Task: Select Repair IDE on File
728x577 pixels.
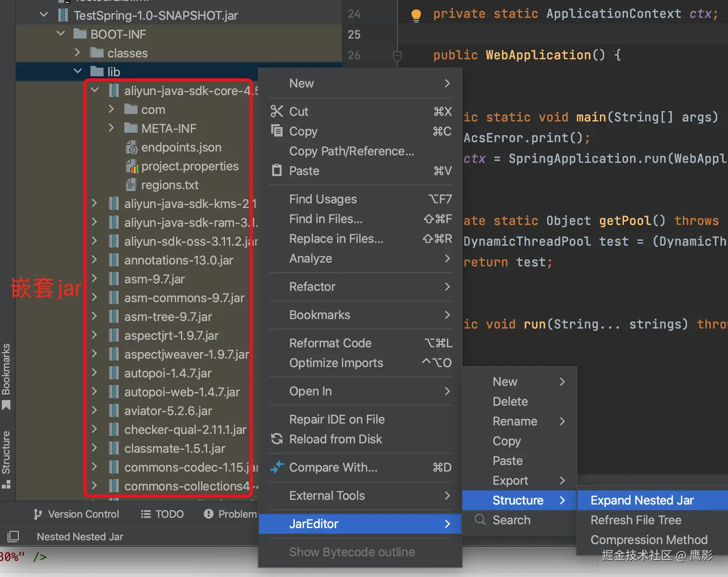Action: point(360,419)
